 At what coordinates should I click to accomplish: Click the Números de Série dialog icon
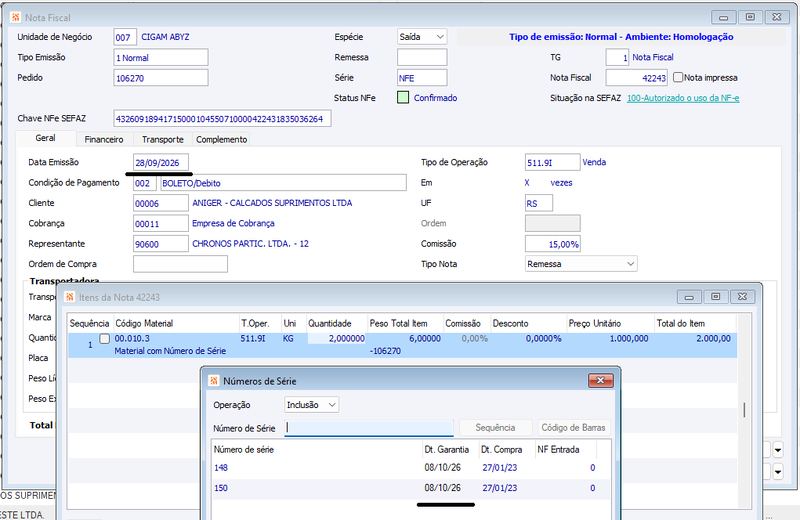point(214,381)
